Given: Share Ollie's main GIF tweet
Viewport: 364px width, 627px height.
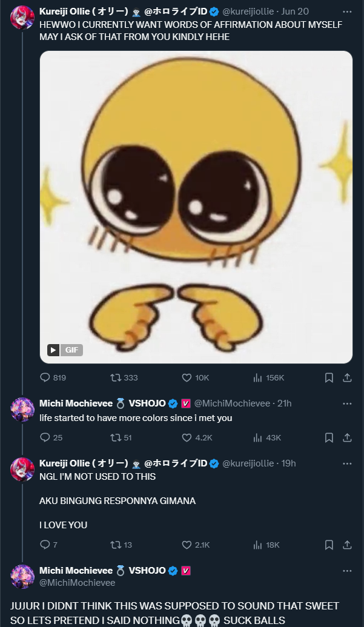Looking at the screenshot, I should (347, 377).
